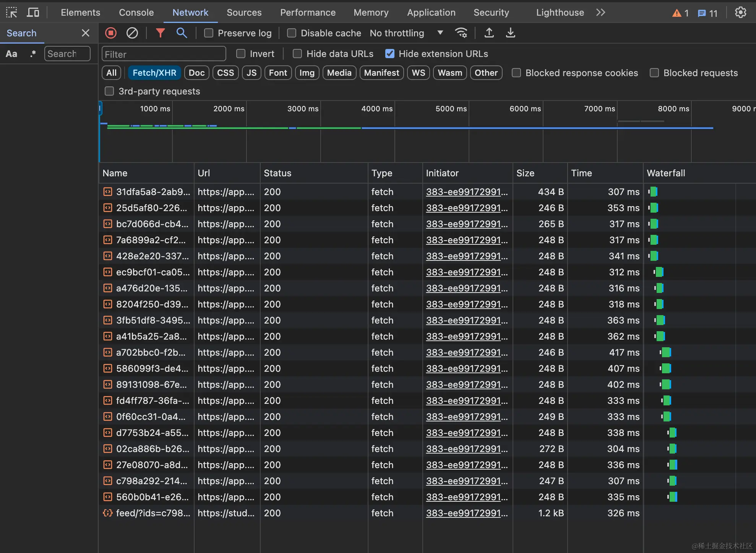The image size is (756, 553).
Task: Open the Performance tab
Action: [x=308, y=13]
